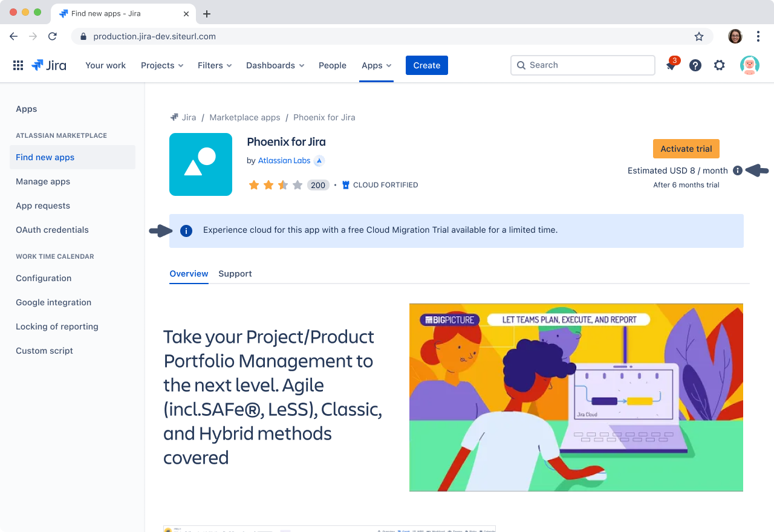Click the magnifier icon in the search bar
Viewport: 774px width, 532px height.
[x=521, y=65]
